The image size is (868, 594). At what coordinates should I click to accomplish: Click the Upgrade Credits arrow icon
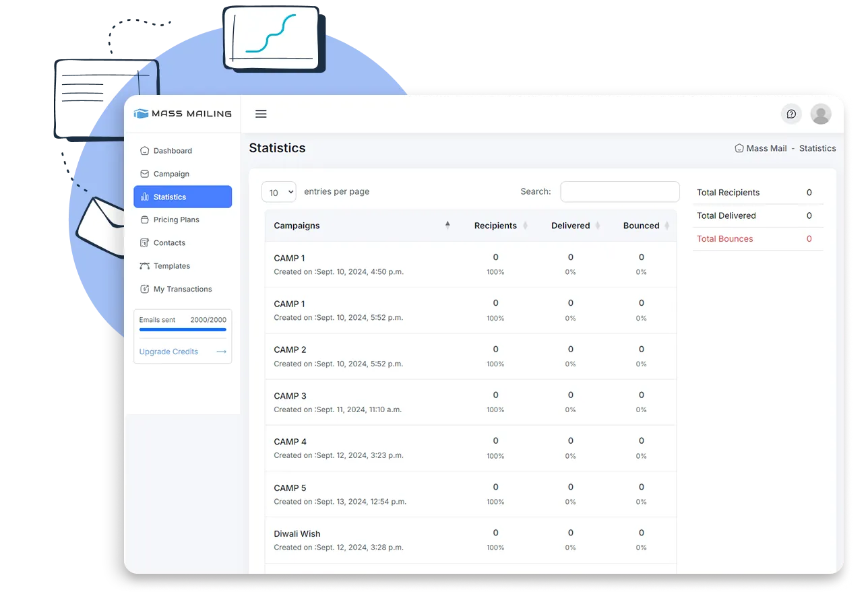(x=221, y=352)
